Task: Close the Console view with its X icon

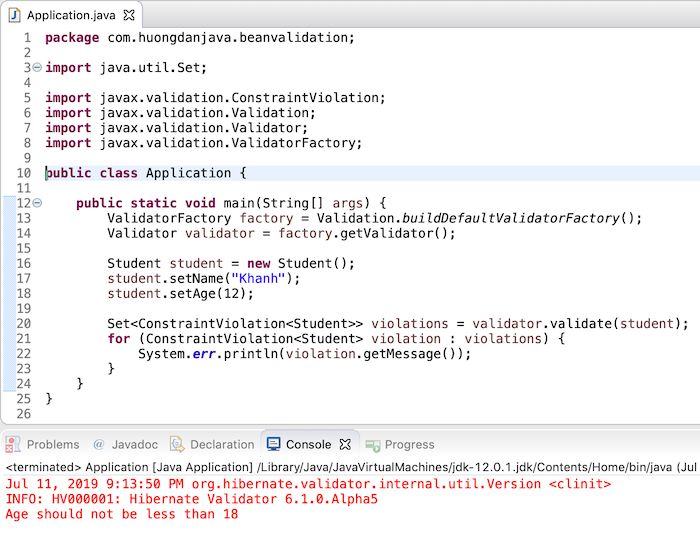Action: coord(345,444)
